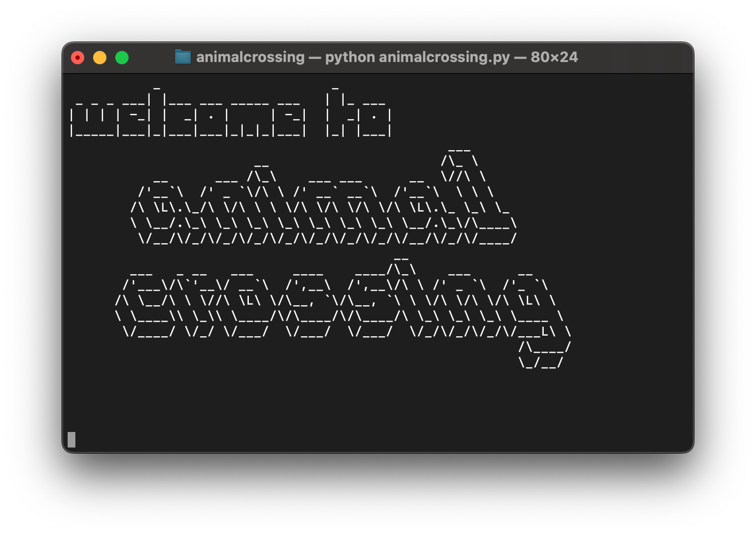Image resolution: width=756 pixels, height=535 pixels.
Task: Click "python animalcrossing.py" text in title bar
Action: (417, 57)
